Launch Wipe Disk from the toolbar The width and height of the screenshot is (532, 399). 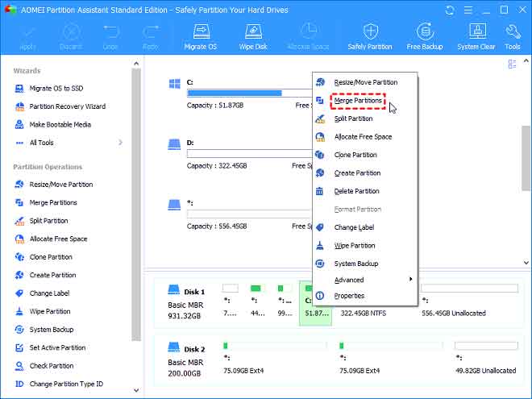(x=253, y=36)
